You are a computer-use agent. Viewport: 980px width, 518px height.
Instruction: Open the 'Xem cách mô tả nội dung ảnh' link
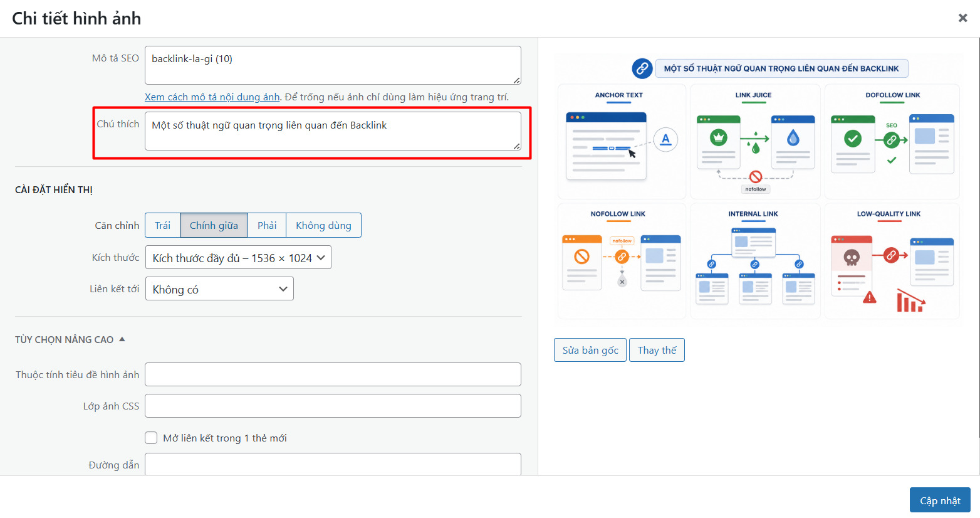pyautogui.click(x=212, y=97)
